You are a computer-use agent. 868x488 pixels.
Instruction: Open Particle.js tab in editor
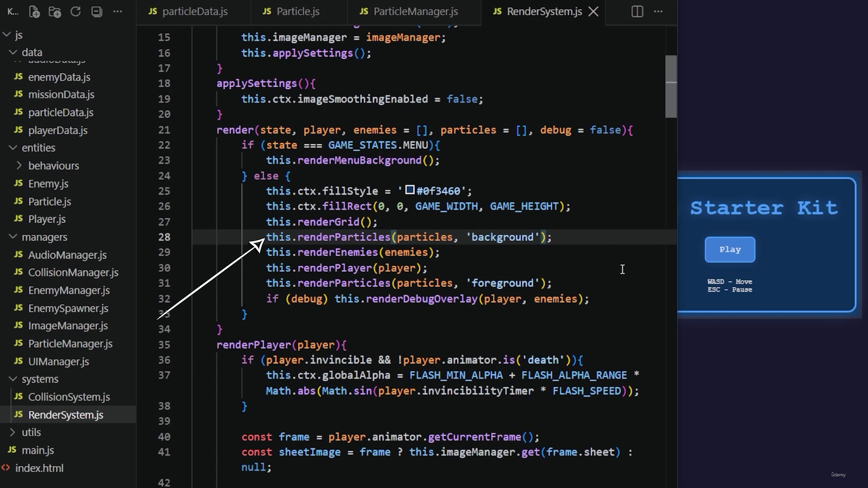click(x=298, y=12)
